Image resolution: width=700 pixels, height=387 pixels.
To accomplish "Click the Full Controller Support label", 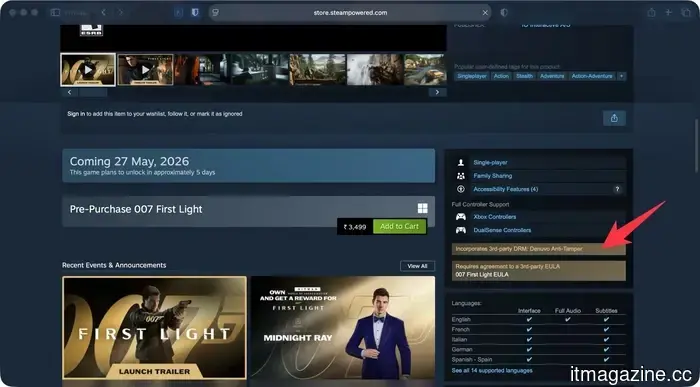I will click(x=480, y=204).
